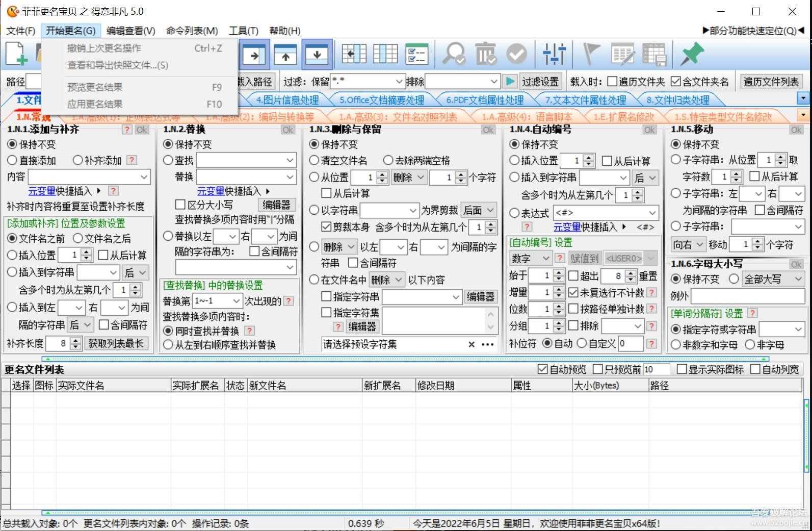The height and width of the screenshot is (531, 812).
Task: Click the trash bin toolbar icon
Action: (x=485, y=54)
